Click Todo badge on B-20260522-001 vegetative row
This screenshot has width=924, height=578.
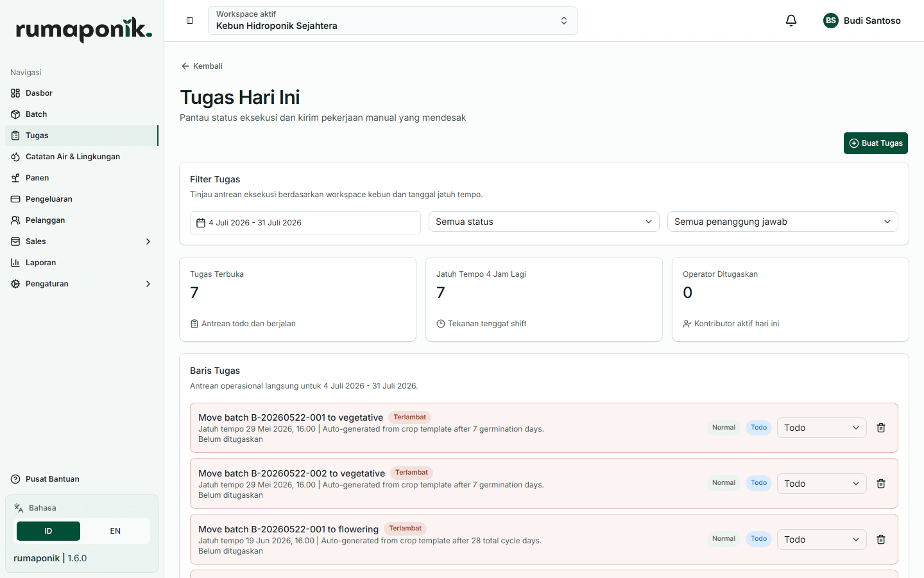click(x=759, y=428)
